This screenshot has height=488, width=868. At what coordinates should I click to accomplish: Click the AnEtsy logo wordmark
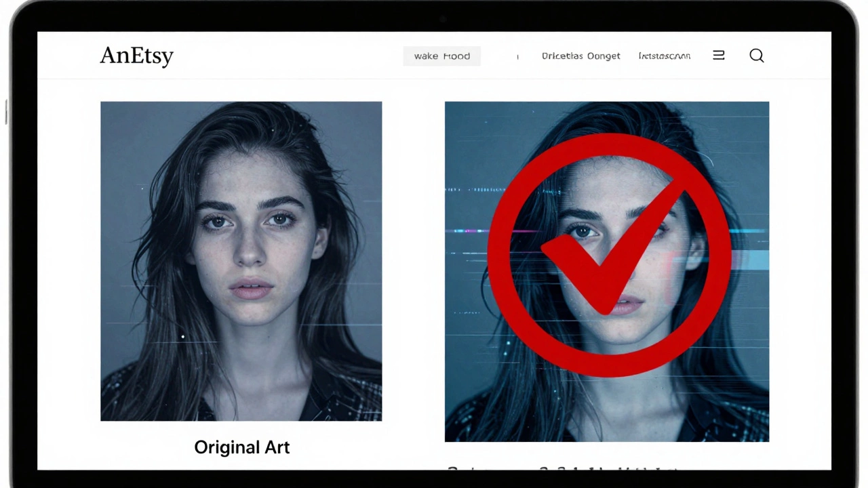click(x=136, y=56)
